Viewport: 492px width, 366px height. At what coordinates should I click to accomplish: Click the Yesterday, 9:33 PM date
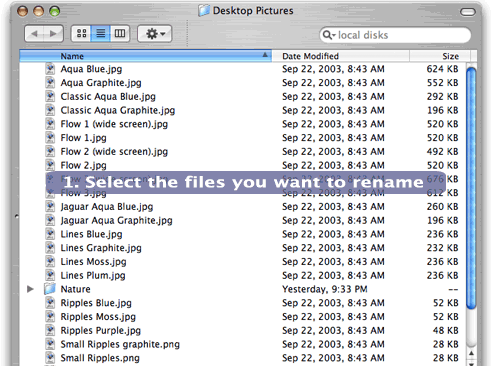(x=325, y=289)
